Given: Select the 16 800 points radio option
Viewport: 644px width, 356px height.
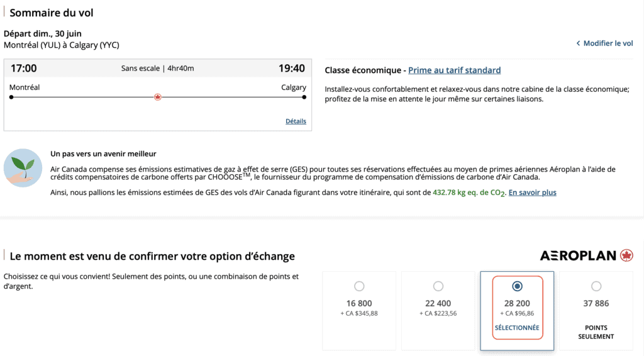Looking at the screenshot, I should (x=359, y=286).
